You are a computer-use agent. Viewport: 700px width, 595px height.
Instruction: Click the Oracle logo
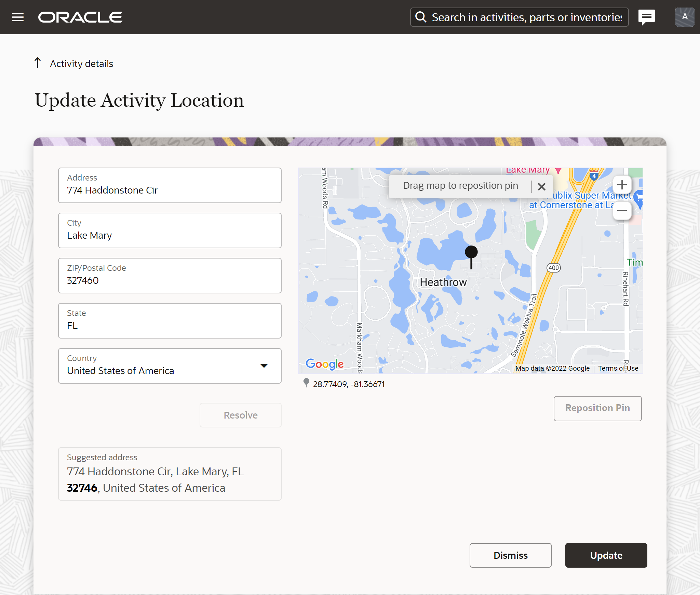[x=80, y=17]
